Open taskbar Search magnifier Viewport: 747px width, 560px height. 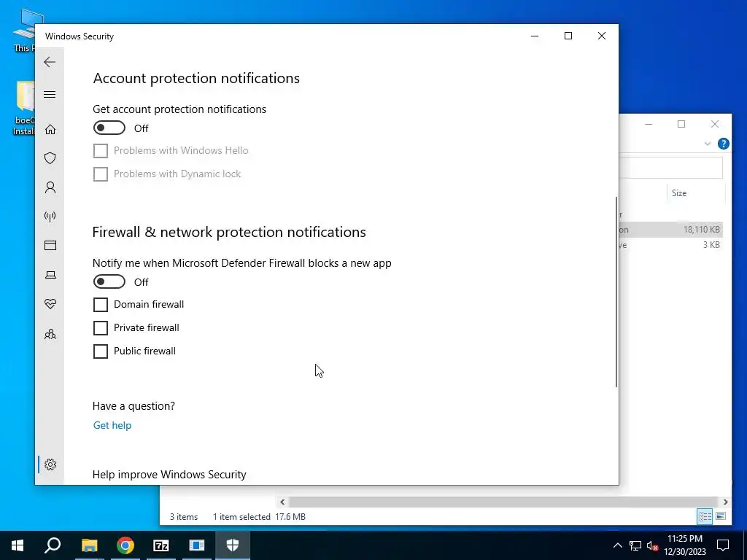tap(53, 545)
